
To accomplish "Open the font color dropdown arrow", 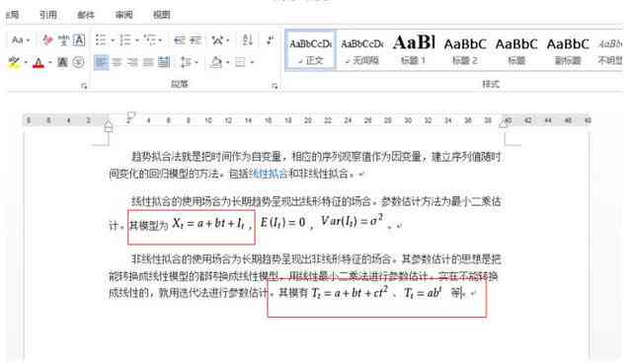I will (50, 62).
